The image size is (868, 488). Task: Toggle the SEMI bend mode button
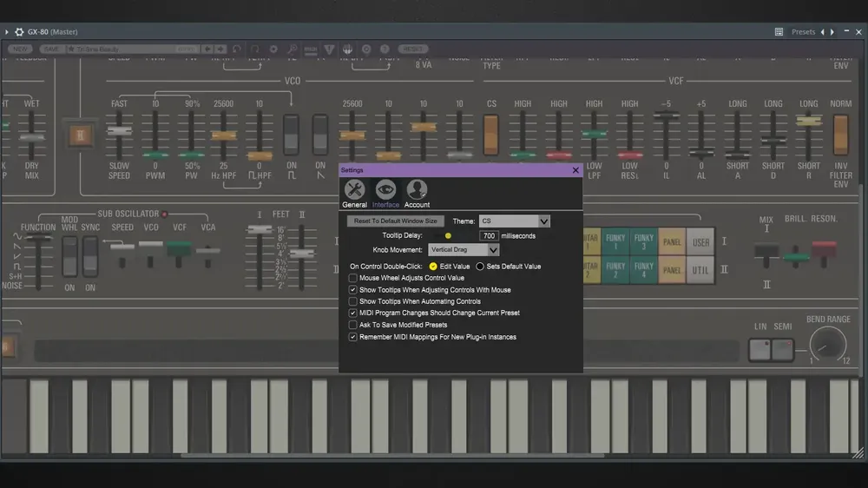tap(782, 350)
